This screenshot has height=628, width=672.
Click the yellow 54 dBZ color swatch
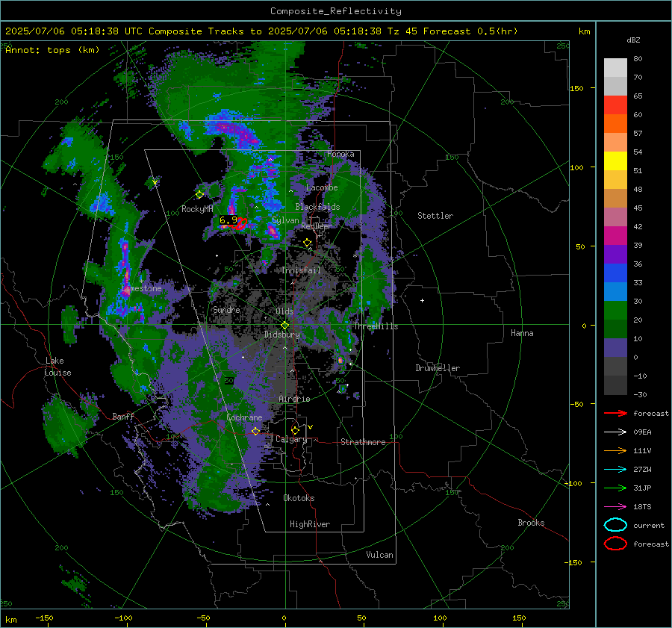point(615,161)
